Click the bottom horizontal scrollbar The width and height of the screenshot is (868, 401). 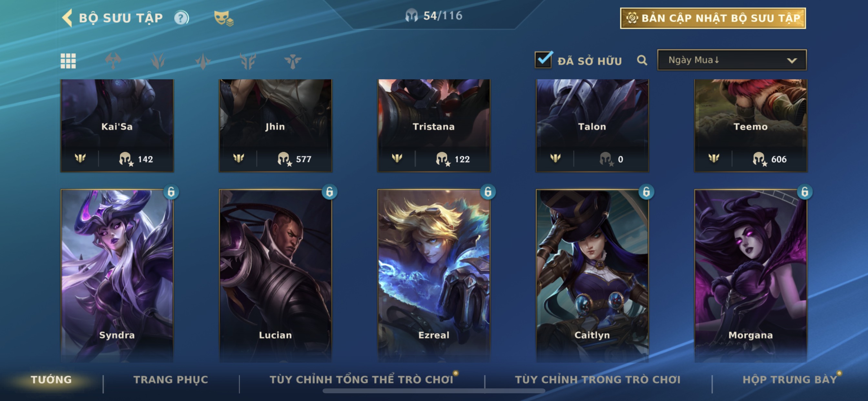pyautogui.click(x=434, y=391)
